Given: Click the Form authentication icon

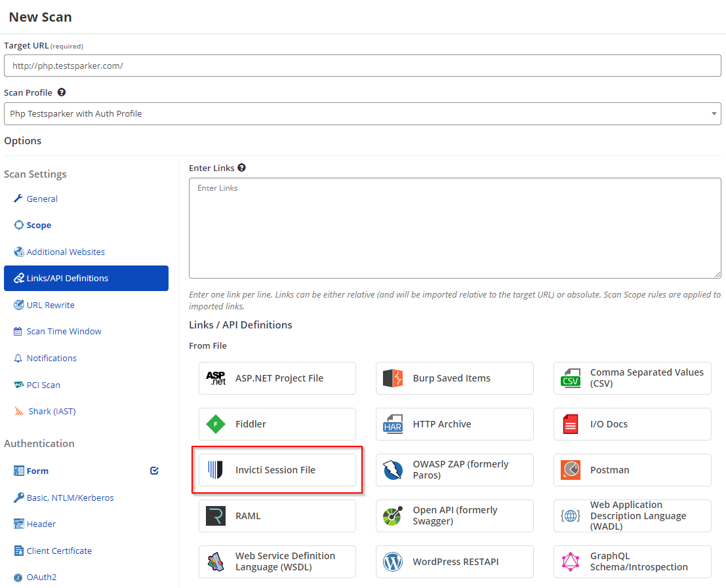Looking at the screenshot, I should point(18,471).
